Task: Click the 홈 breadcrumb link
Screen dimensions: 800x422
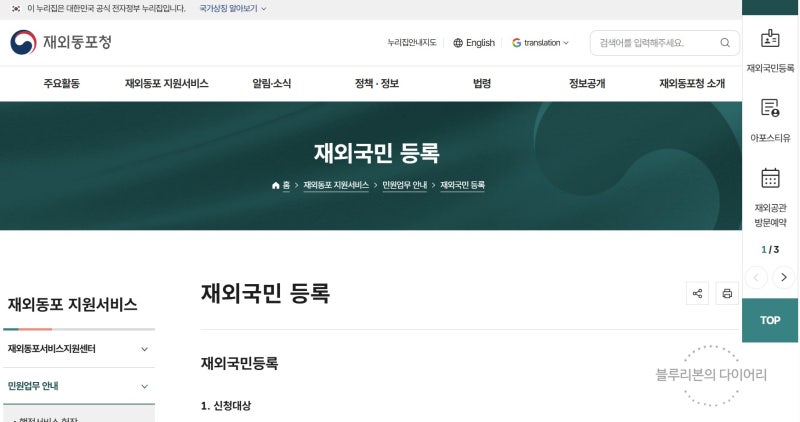Action: click(x=286, y=185)
